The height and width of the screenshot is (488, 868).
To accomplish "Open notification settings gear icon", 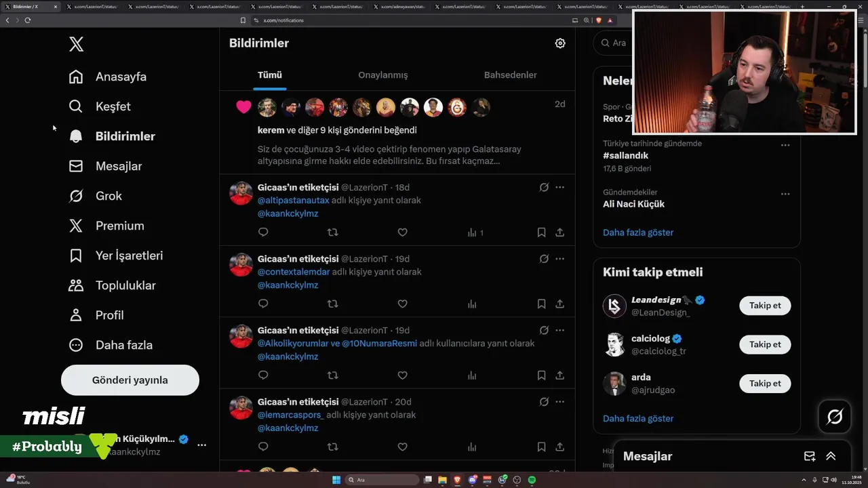I will [560, 43].
